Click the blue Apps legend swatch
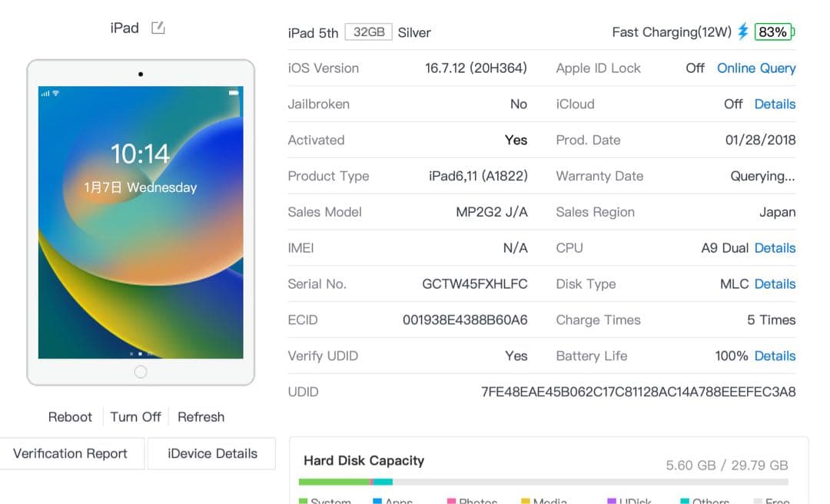 point(377,500)
